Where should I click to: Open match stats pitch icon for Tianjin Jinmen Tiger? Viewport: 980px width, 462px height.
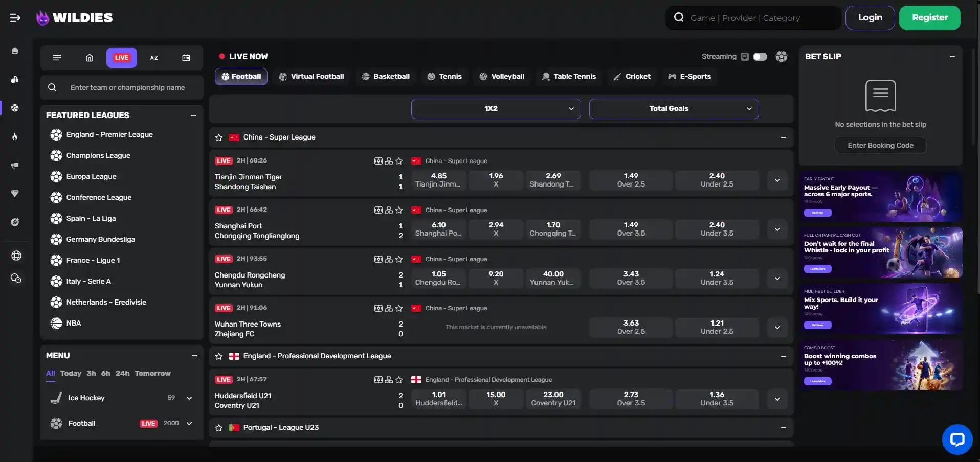[x=378, y=161]
